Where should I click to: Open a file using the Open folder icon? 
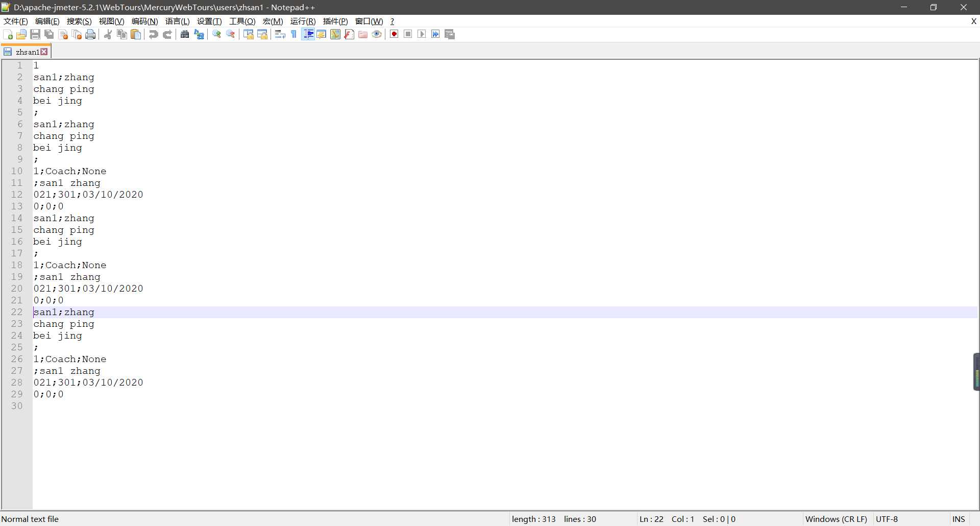coord(21,34)
